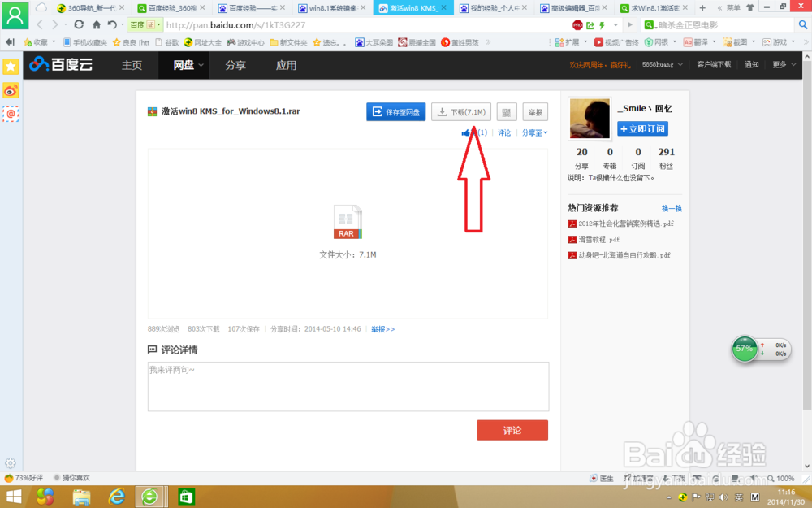The width and height of the screenshot is (812, 508).
Task: Toggle the speaker volume icon in system tray
Action: point(723,497)
